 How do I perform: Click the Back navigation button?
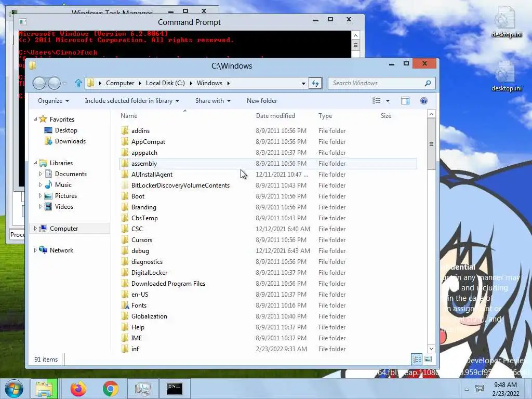(39, 83)
